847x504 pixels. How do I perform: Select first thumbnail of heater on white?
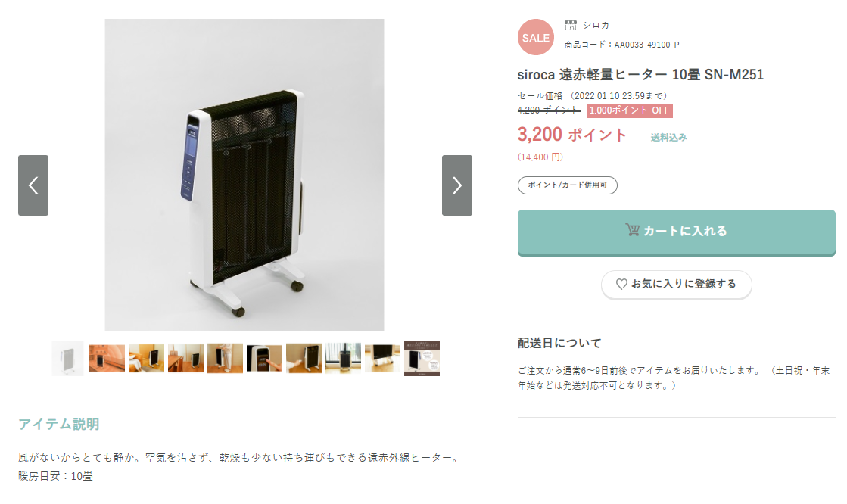(x=67, y=358)
